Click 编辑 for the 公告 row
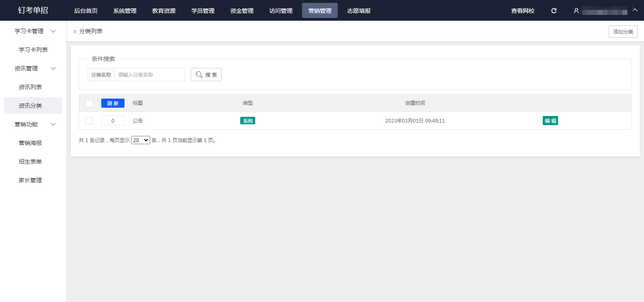Screen dimensions: 644x302 point(550,121)
